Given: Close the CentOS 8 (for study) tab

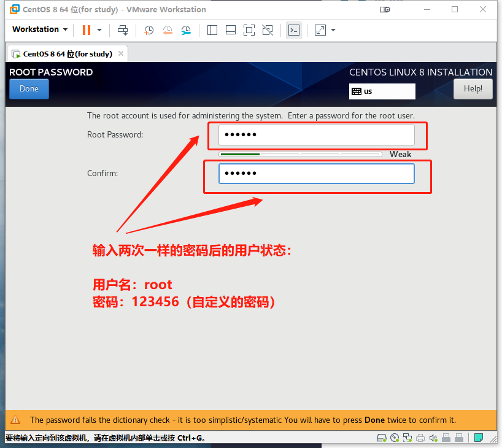Looking at the screenshot, I should tap(121, 53).
